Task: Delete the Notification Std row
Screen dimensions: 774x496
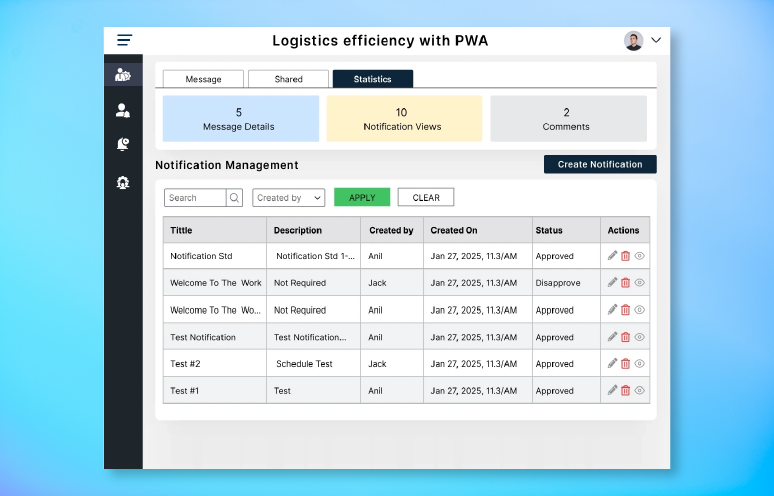Action: click(625, 256)
